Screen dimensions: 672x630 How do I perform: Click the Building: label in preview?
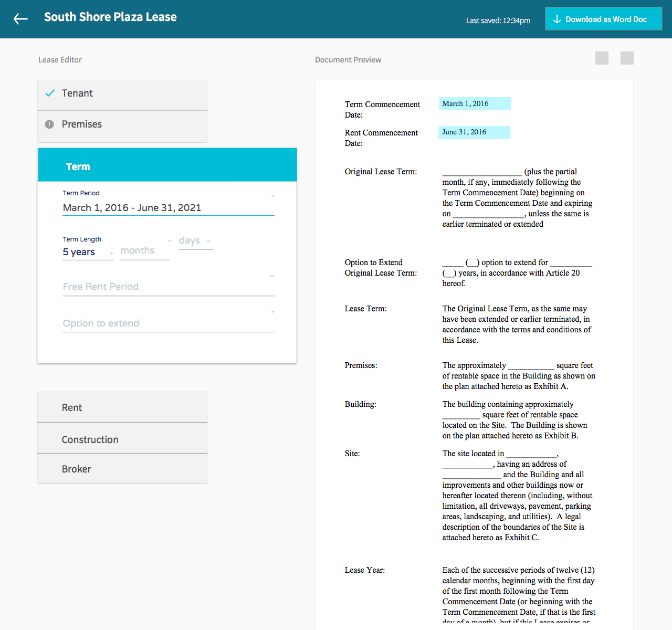(x=360, y=404)
